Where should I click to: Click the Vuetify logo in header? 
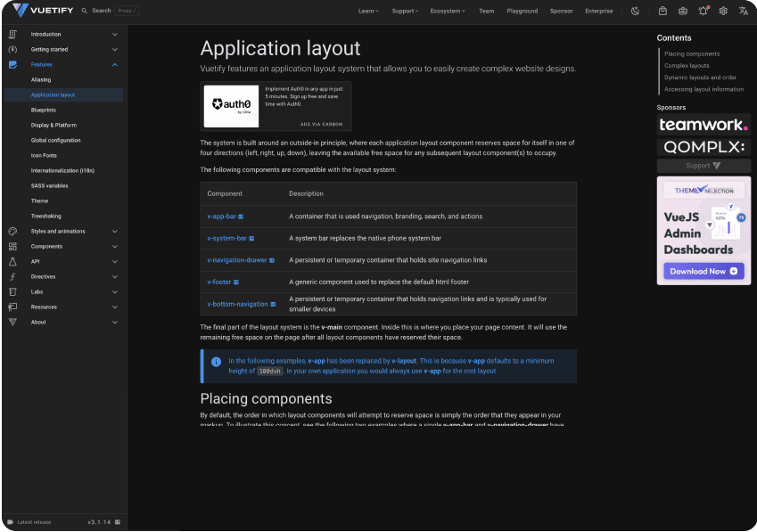click(43, 10)
